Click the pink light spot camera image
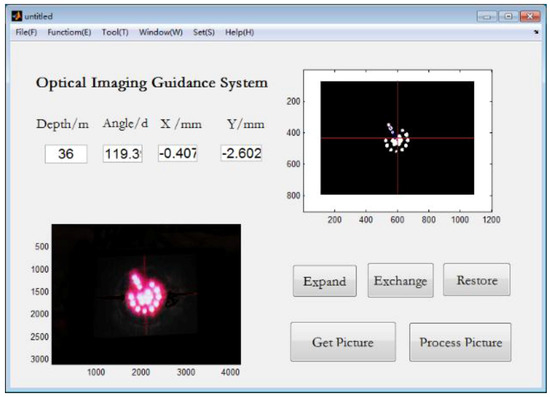 146,295
